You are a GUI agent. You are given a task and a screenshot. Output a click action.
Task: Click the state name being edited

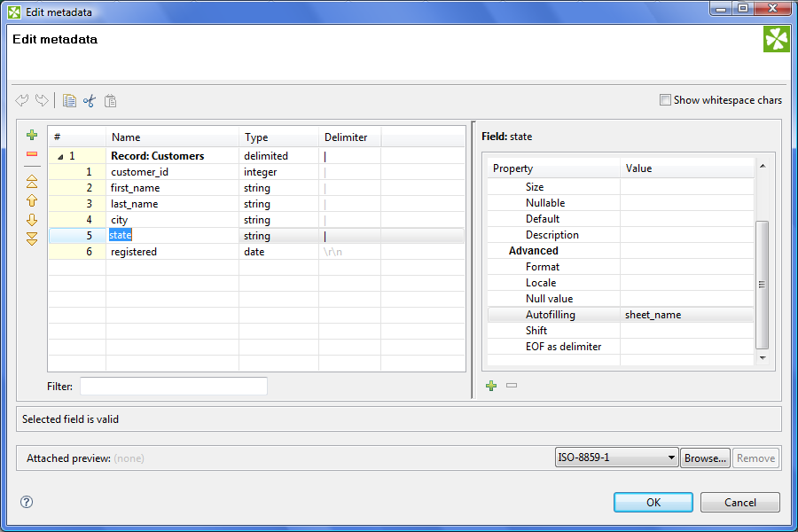(x=121, y=235)
